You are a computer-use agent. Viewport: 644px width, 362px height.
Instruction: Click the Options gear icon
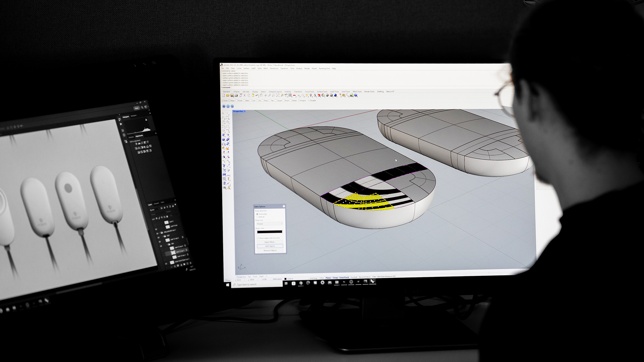pyautogui.click(x=343, y=95)
